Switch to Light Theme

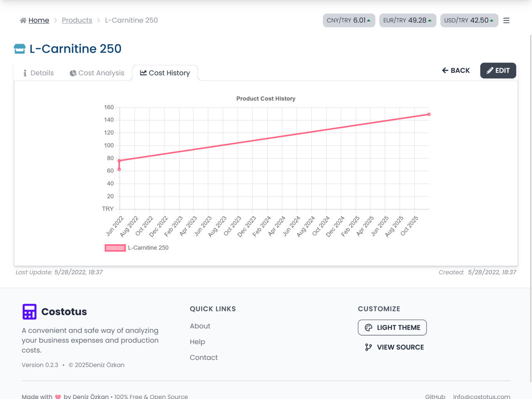pos(392,328)
